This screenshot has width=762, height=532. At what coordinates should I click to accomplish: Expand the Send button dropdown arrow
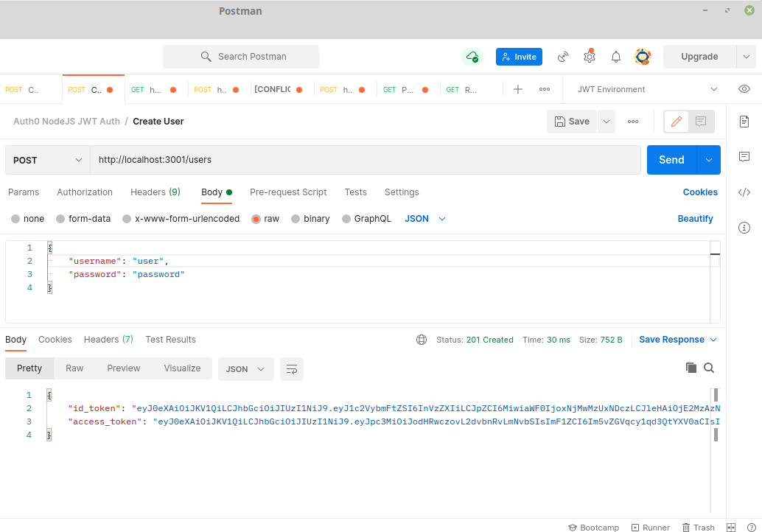click(709, 160)
